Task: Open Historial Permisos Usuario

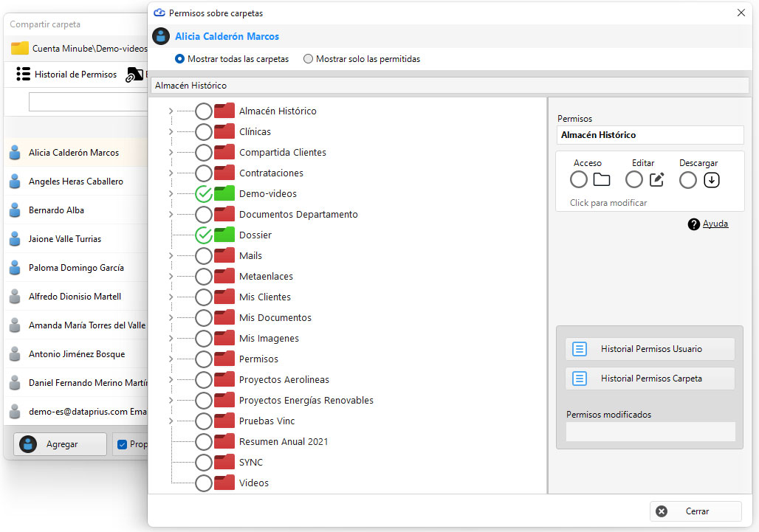Action: point(650,349)
